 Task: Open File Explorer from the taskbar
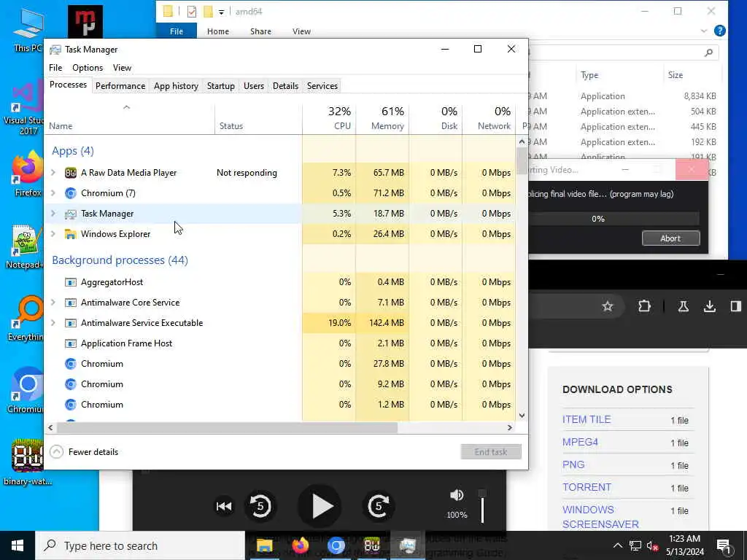[264, 545]
